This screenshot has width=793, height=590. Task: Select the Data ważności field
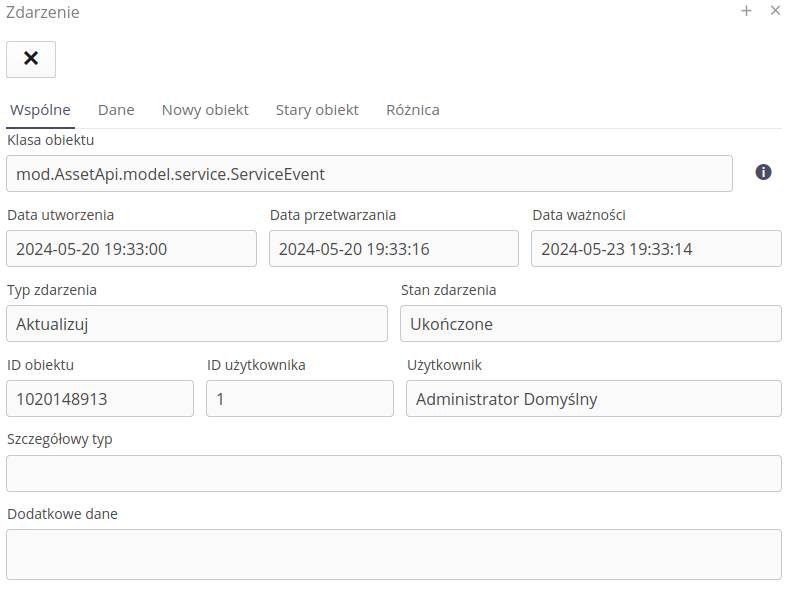pyautogui.click(x=656, y=249)
